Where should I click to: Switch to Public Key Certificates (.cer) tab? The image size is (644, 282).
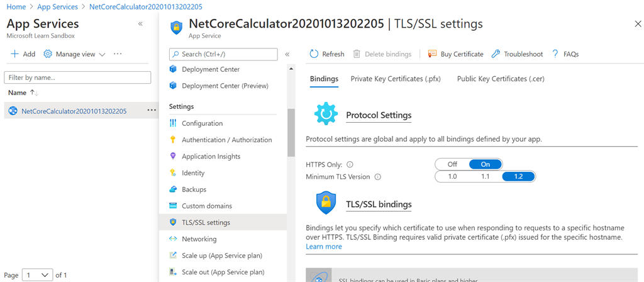pyautogui.click(x=501, y=79)
